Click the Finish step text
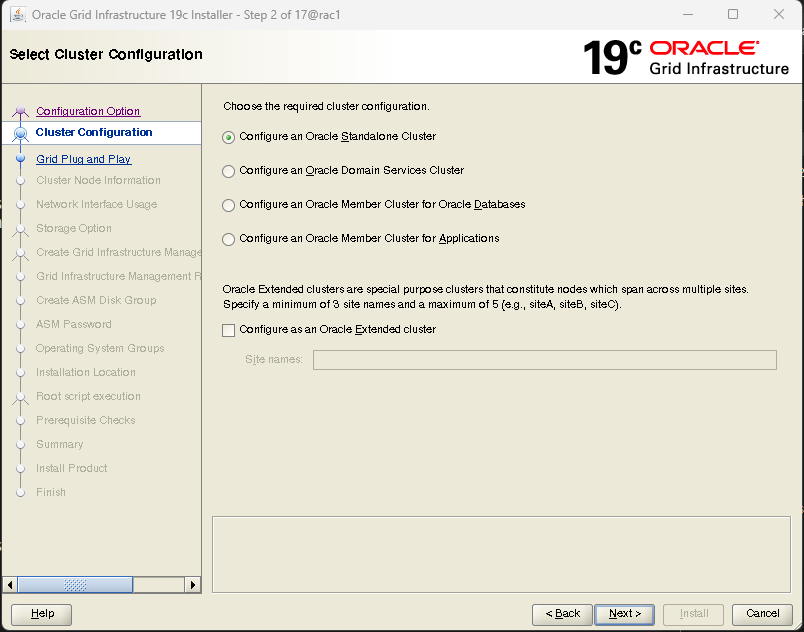804x632 pixels. [x=51, y=493]
